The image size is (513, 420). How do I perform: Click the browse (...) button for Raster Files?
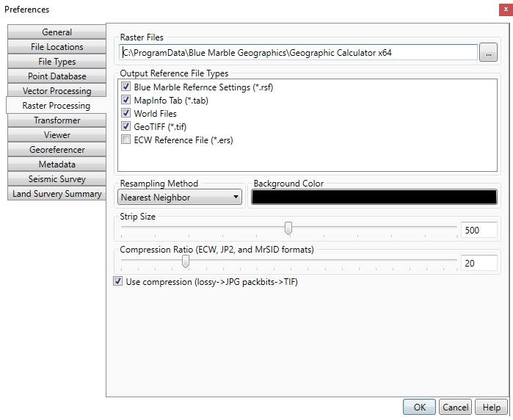pyautogui.click(x=488, y=52)
